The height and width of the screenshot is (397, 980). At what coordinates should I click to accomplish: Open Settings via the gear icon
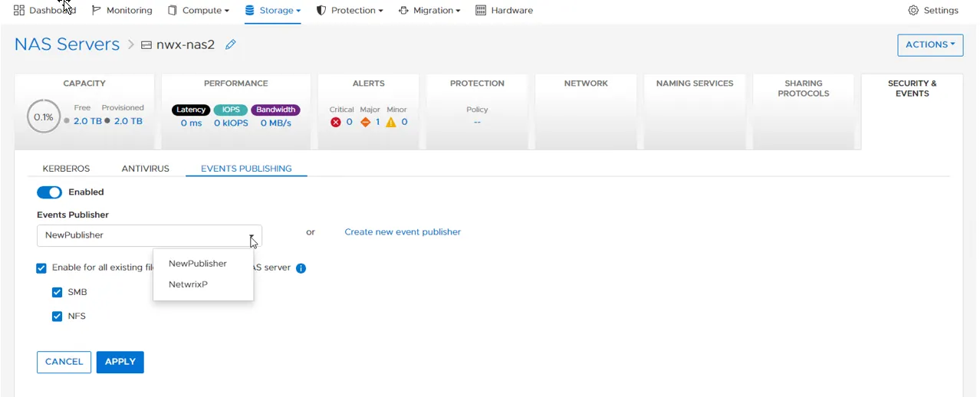pyautogui.click(x=913, y=11)
